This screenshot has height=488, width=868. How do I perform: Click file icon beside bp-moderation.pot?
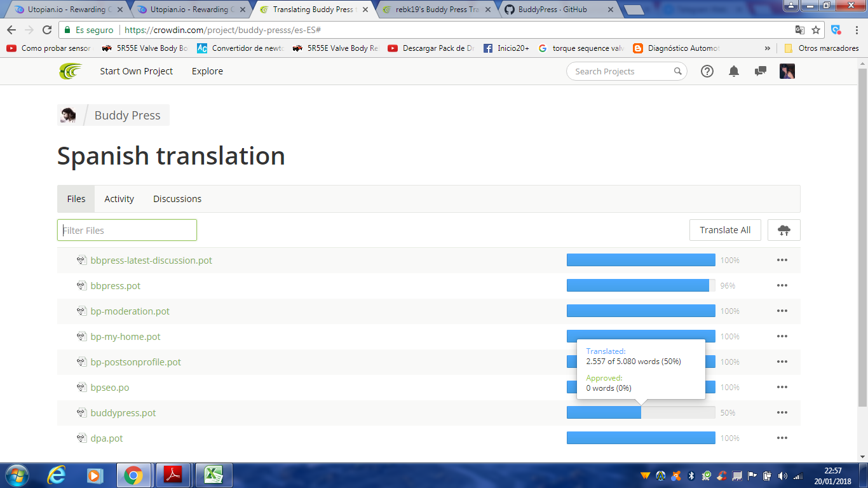[81, 311]
